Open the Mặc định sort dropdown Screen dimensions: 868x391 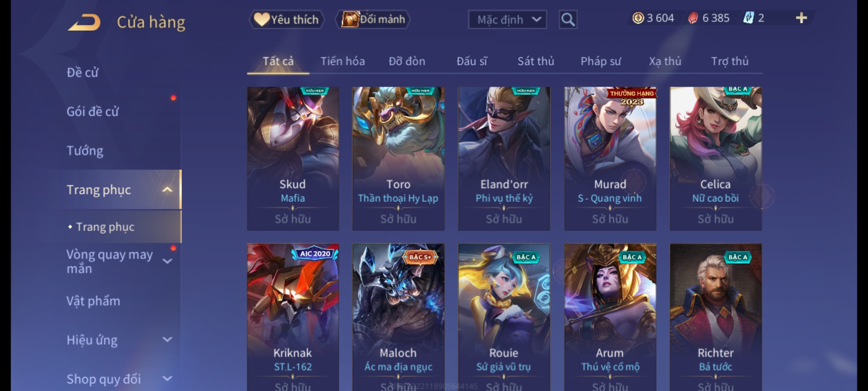pos(507,20)
